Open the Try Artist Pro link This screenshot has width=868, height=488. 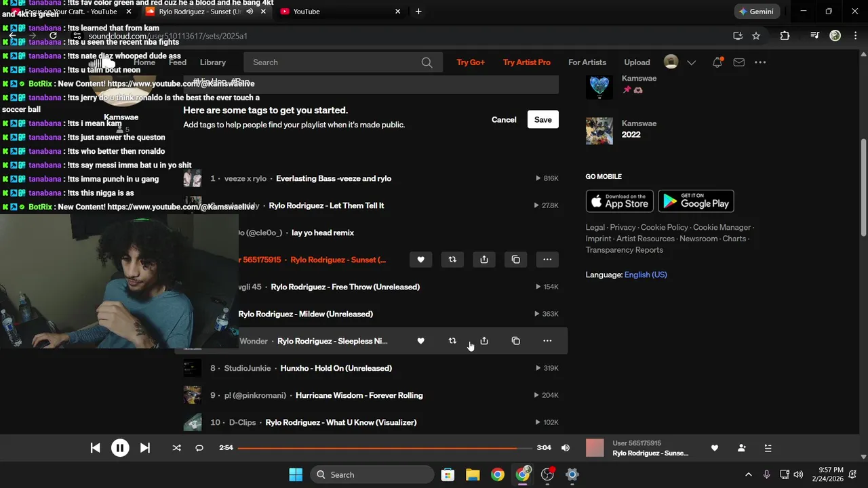[527, 62]
